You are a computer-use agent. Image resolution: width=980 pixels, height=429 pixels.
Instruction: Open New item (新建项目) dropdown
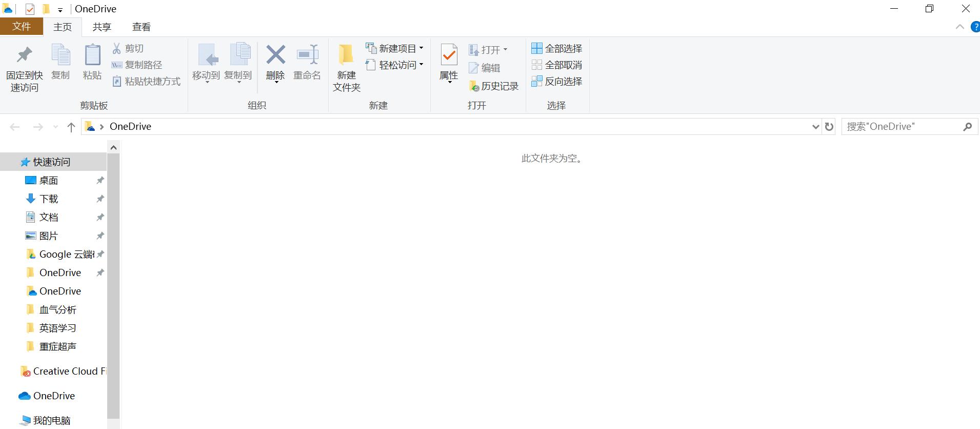394,48
